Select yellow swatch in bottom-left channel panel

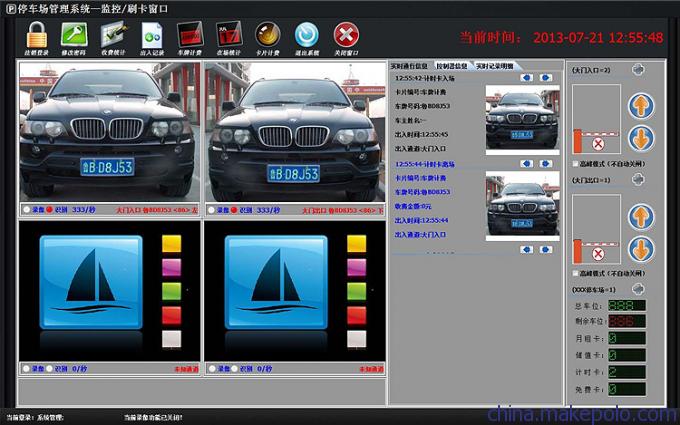click(171, 244)
